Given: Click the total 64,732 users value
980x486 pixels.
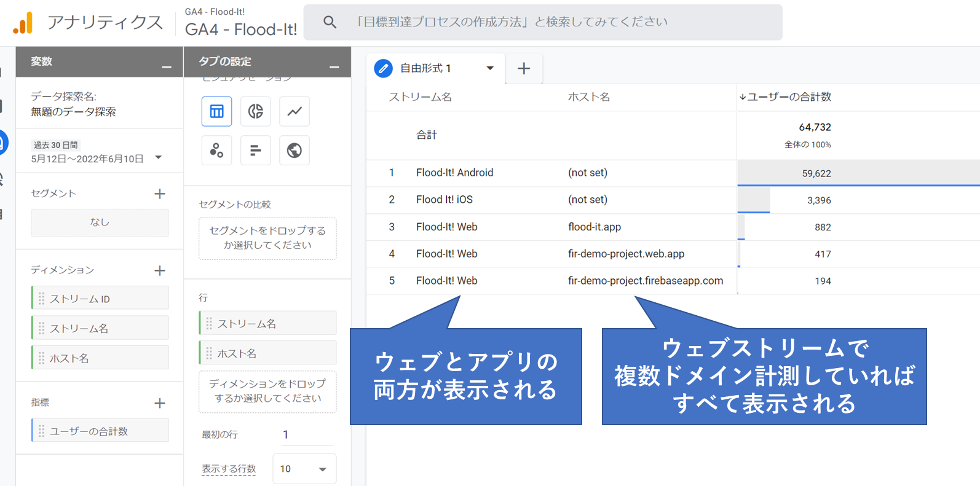Looking at the screenshot, I should click(815, 127).
